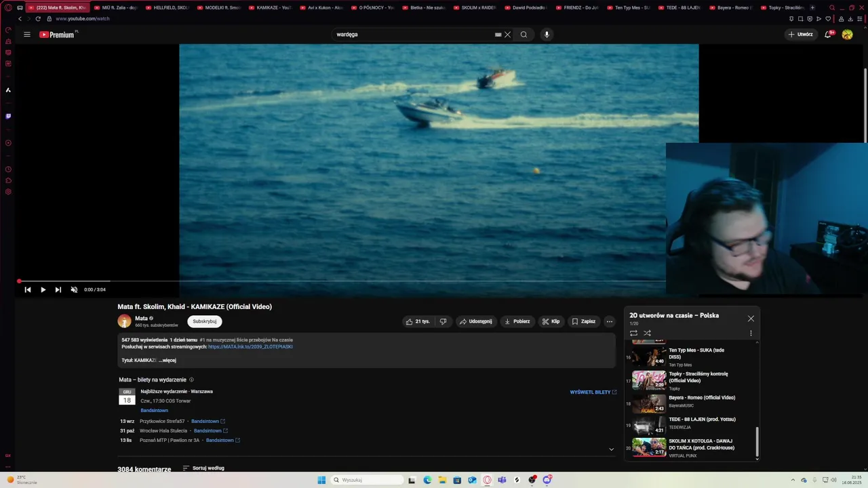
Task: Unmute the video player volume
Action: (x=74, y=289)
